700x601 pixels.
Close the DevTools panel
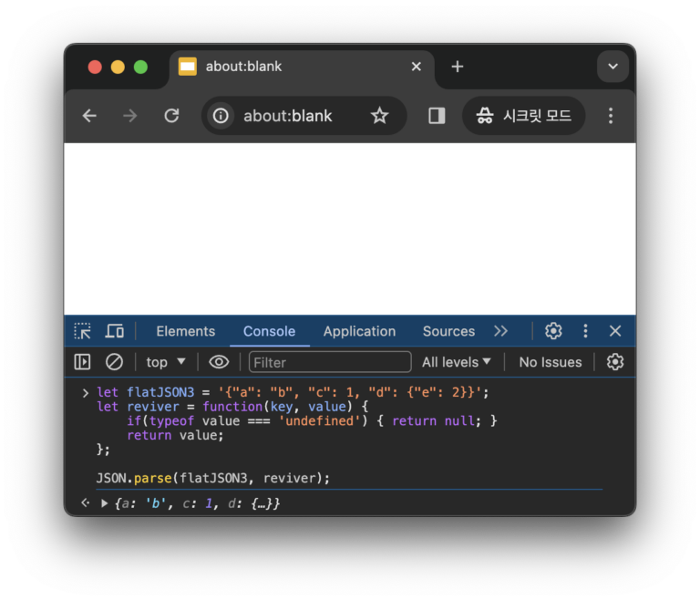[615, 331]
